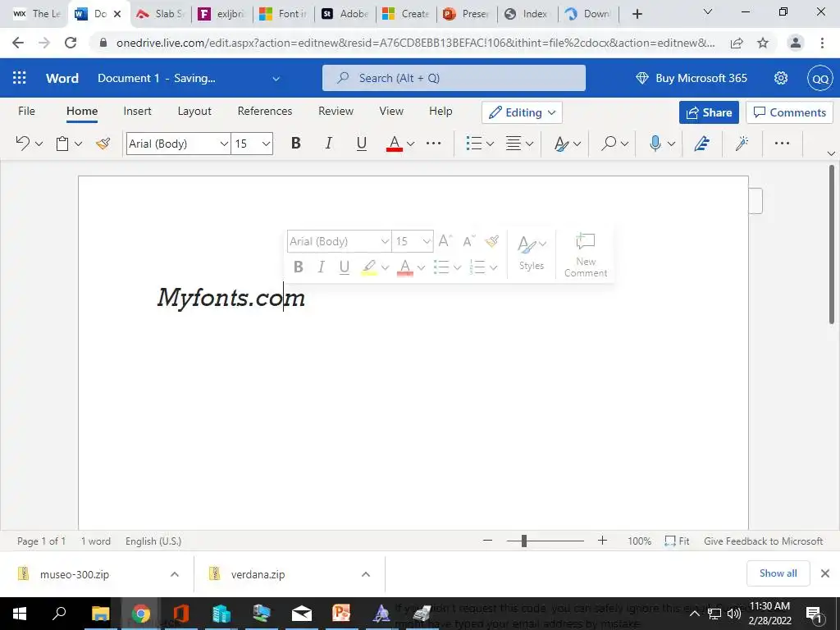Click the Share button
Screen dimensions: 840x630
[709, 112]
